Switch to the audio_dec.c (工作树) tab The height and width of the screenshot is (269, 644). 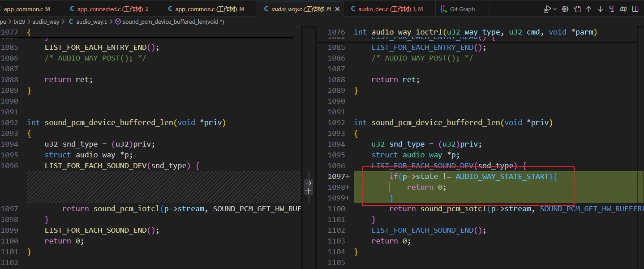click(390, 9)
